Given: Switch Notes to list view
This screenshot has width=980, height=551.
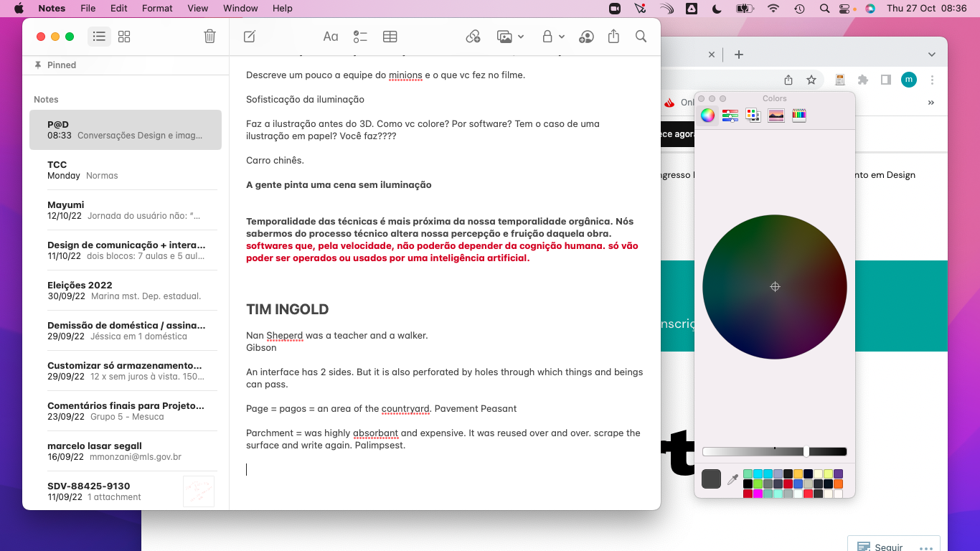Looking at the screenshot, I should (99, 37).
